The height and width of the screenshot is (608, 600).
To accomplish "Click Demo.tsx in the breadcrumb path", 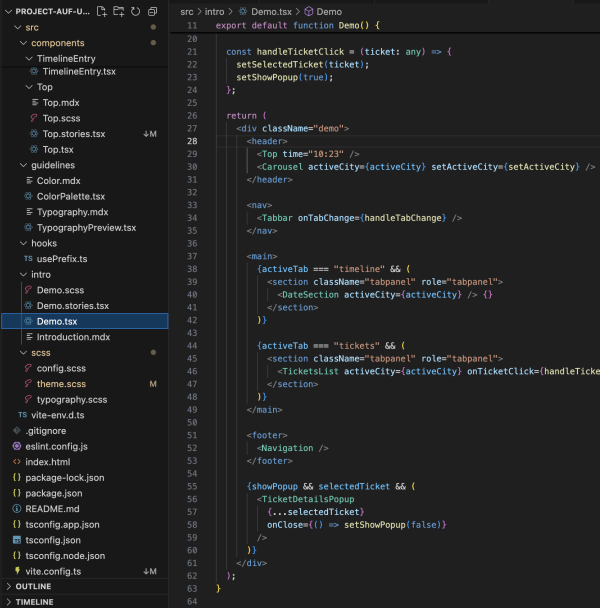I will click(271, 12).
